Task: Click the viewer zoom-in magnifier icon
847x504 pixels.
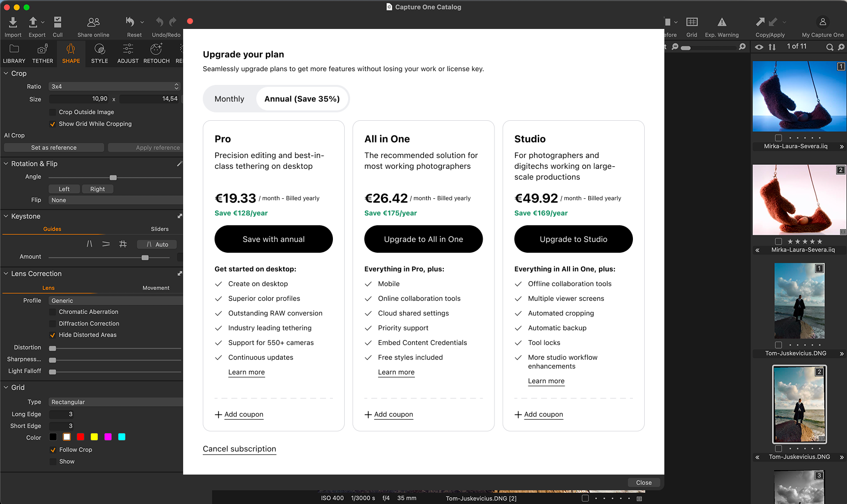Action: (x=742, y=47)
